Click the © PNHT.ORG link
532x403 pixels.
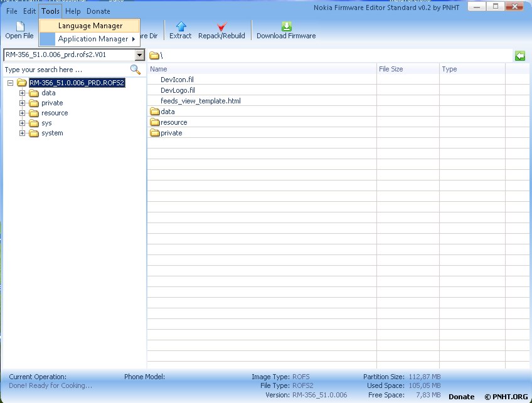tap(506, 397)
